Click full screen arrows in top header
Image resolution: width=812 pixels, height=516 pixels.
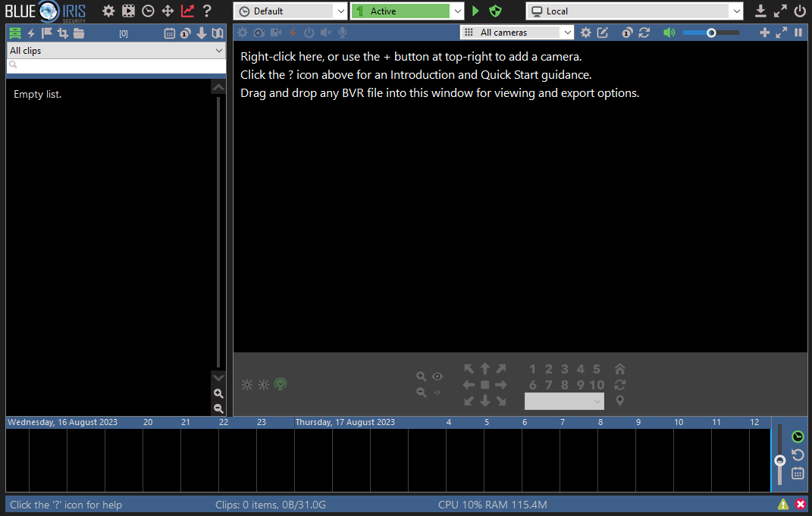point(780,11)
